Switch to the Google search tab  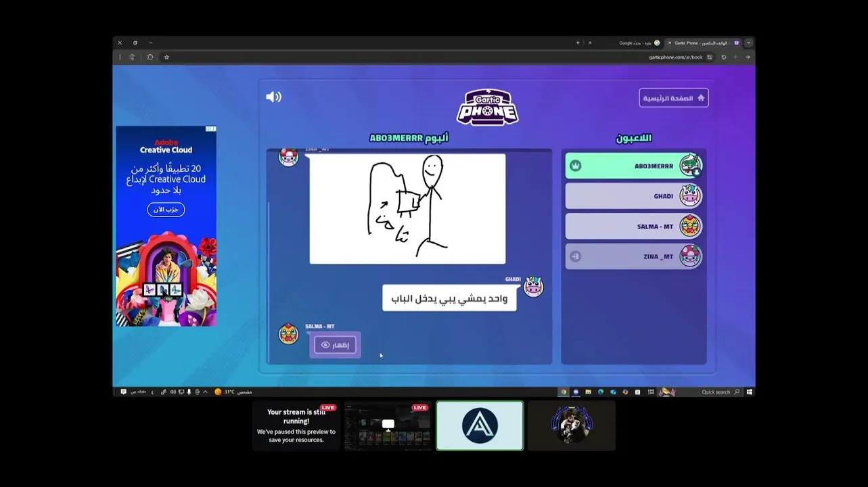point(624,43)
